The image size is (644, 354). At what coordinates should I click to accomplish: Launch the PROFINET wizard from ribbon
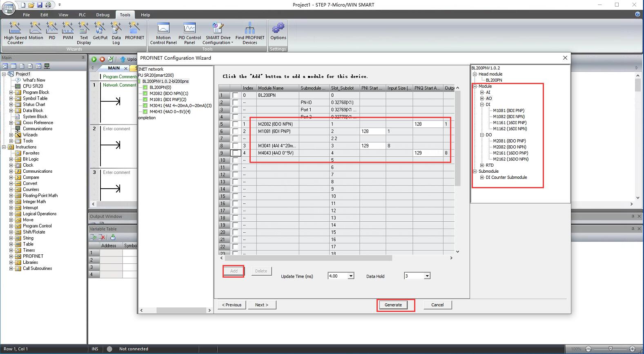[x=134, y=31]
